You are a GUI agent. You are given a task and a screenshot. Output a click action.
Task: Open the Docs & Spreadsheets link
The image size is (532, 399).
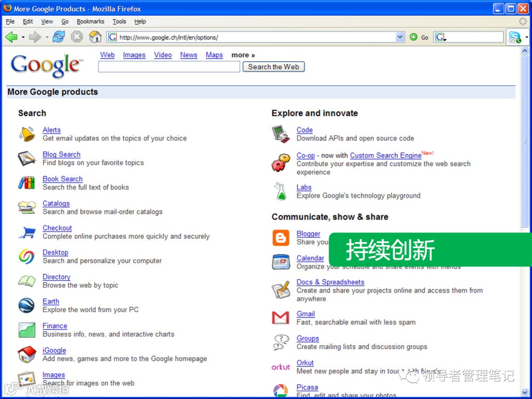tap(330, 282)
